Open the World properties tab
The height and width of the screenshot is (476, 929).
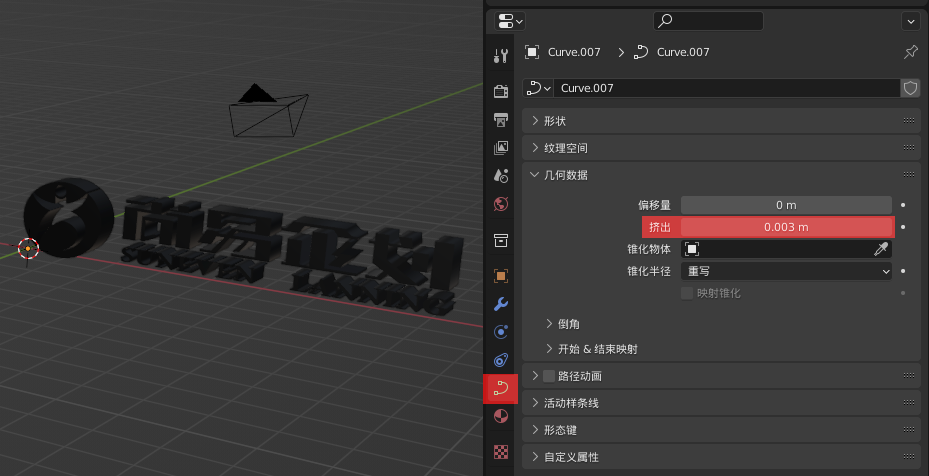click(501, 204)
